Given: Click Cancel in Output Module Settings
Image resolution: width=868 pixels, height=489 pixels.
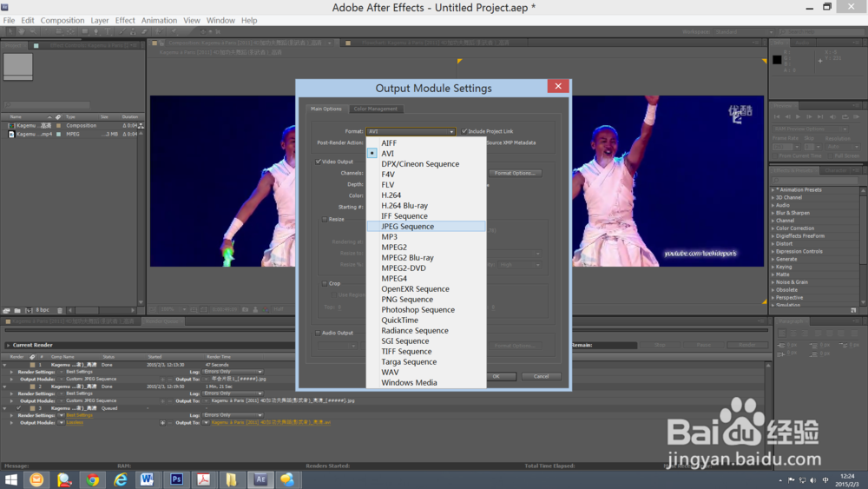Looking at the screenshot, I should pos(541,377).
